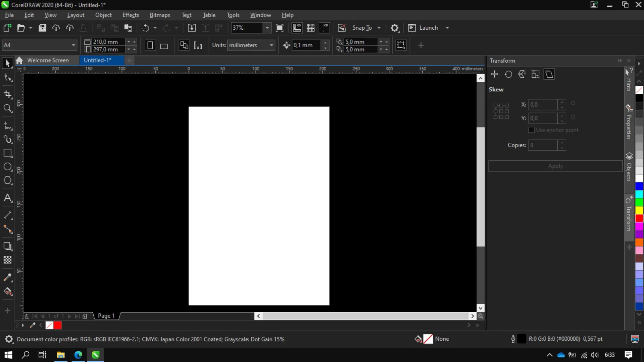Expand the A4 page size dropdown
This screenshot has width=644, height=362.
73,45
